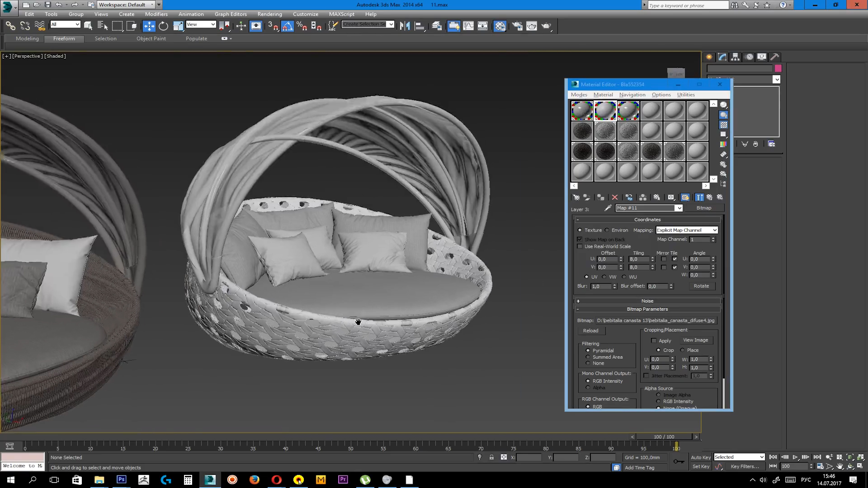Click the red X reset map icon
Image resolution: width=868 pixels, height=488 pixels.
614,197
